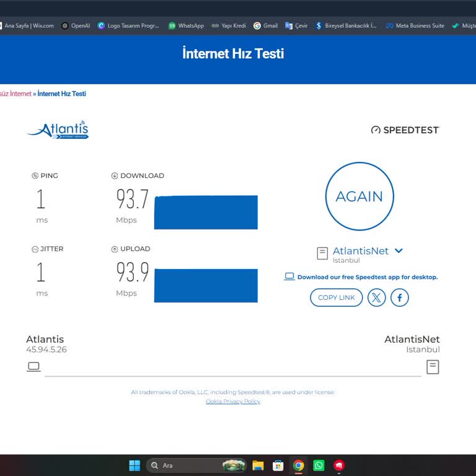Viewport: 476px width, 476px height.
Task: Click the server icon beside the AtlantisNet dropdown
Action: tap(322, 253)
